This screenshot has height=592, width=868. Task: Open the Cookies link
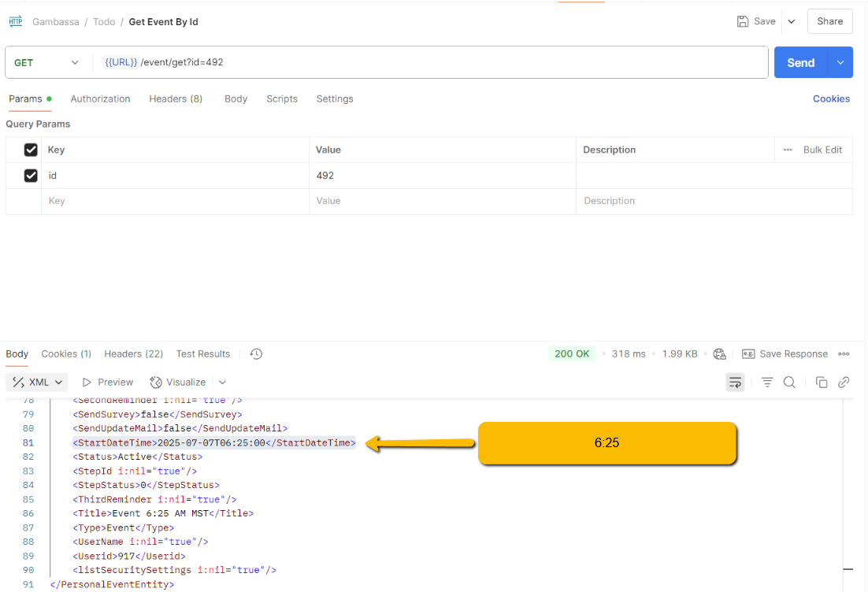[831, 99]
